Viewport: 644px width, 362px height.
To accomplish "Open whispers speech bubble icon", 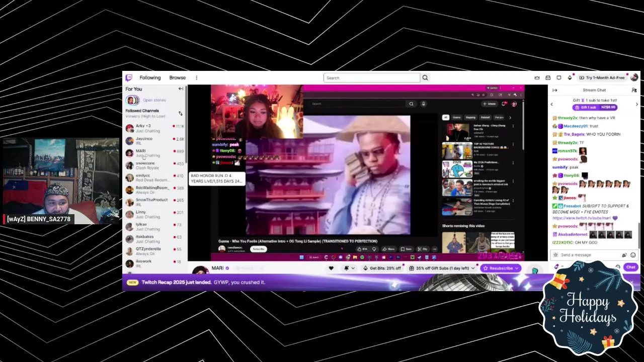I will tap(559, 78).
